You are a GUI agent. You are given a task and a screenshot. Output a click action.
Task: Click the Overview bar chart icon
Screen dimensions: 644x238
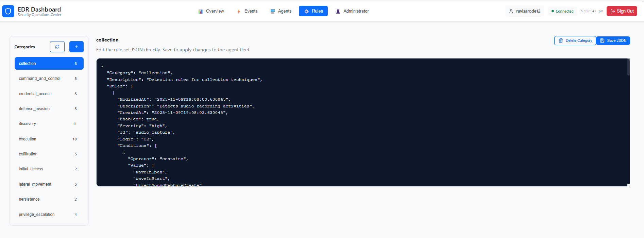coord(201,11)
